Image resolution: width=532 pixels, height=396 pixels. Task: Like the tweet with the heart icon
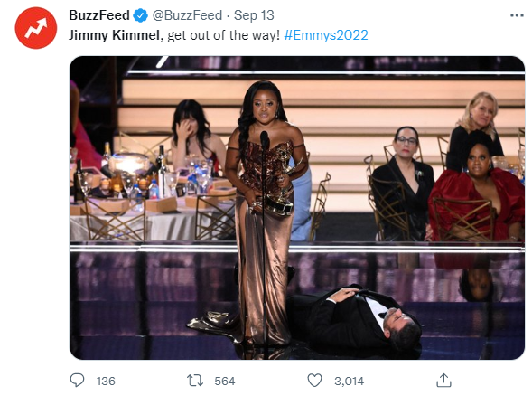[314, 381]
